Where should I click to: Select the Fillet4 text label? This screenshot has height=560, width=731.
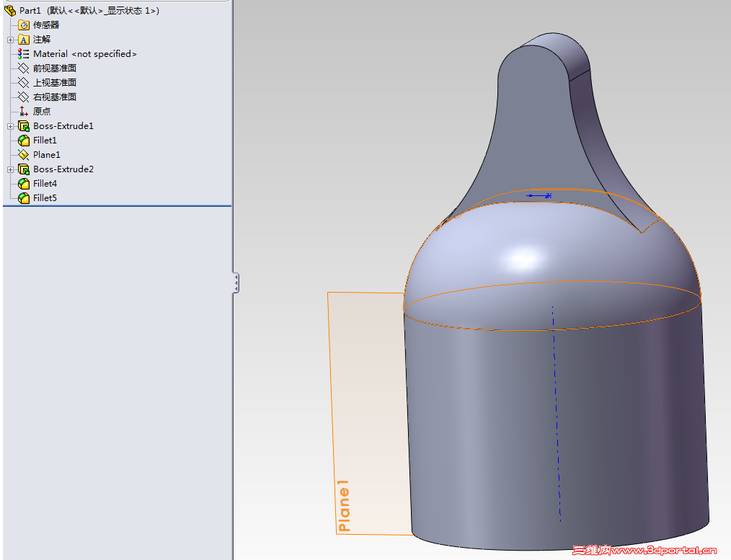point(45,184)
